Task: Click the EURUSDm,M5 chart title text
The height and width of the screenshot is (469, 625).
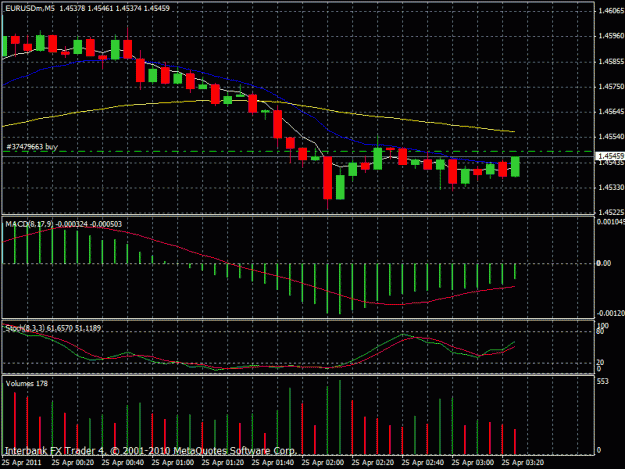Action: click(x=30, y=8)
